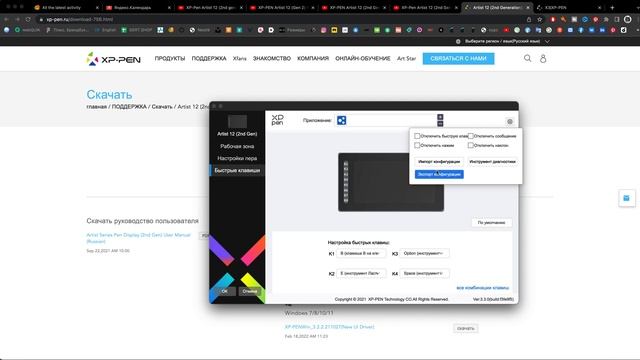Click скачать button beside Windows driver
Image resolution: width=640 pixels, height=360 pixels.
point(466,329)
